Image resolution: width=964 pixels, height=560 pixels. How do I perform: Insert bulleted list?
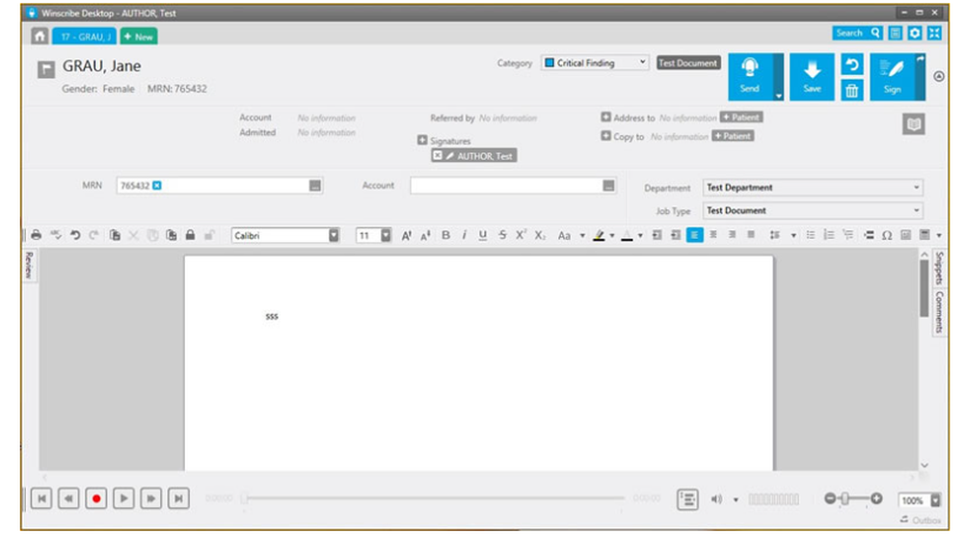tap(811, 235)
